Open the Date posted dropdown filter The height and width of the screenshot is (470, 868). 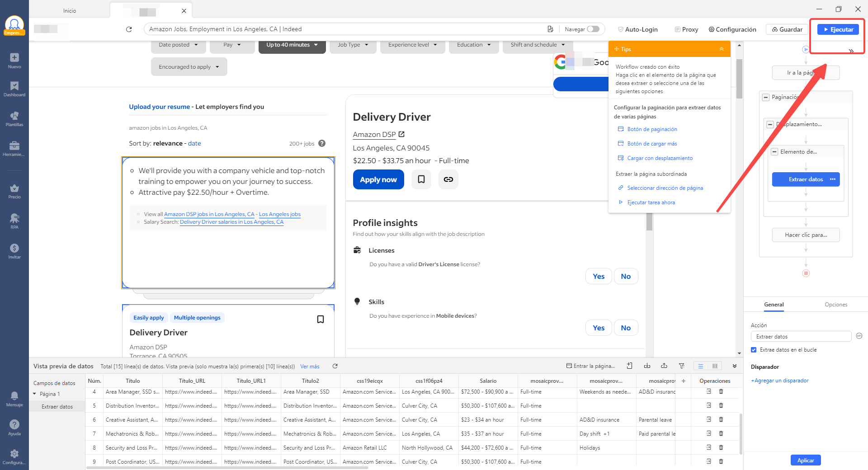178,45
